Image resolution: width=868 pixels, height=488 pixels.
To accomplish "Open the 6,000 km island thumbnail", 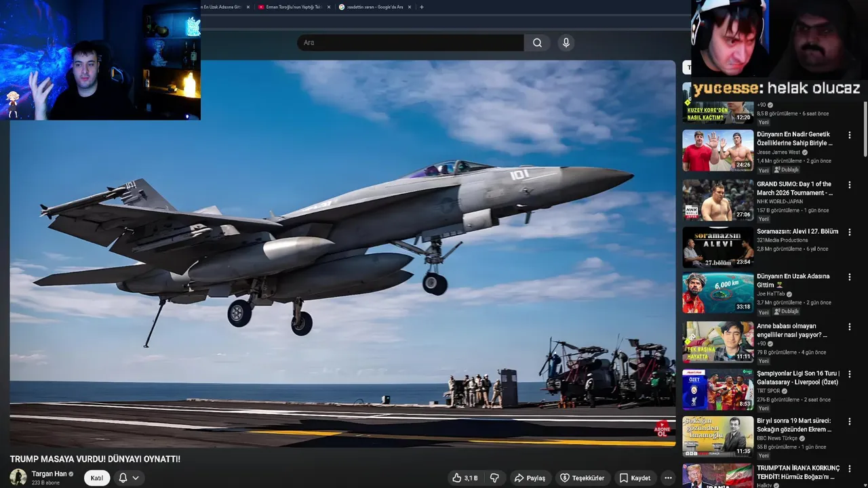I will 717,293.
